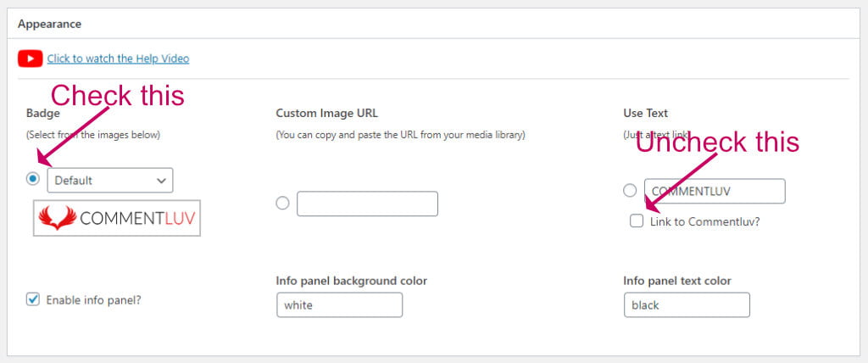Select the Use Text radio button

(x=630, y=191)
